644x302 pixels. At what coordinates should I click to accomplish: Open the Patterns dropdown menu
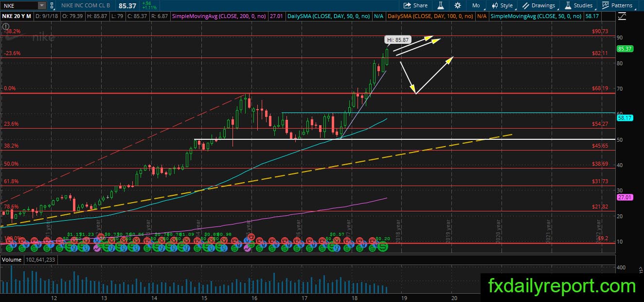pyautogui.click(x=617, y=5)
